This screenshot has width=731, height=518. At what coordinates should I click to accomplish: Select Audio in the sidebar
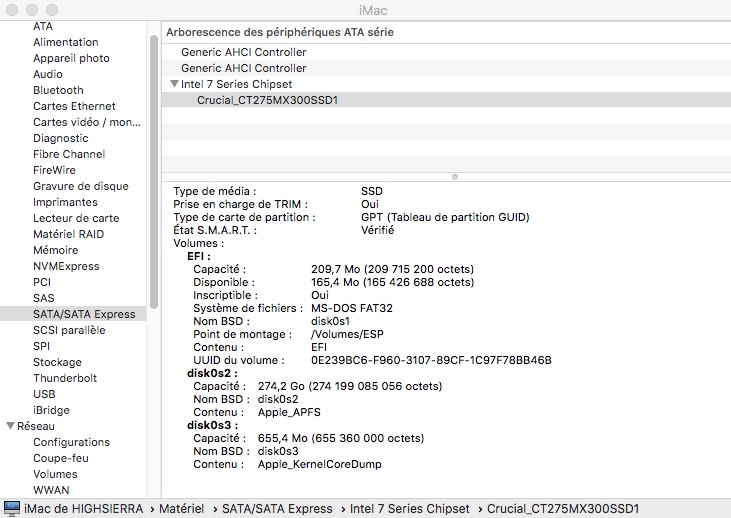tap(48, 74)
